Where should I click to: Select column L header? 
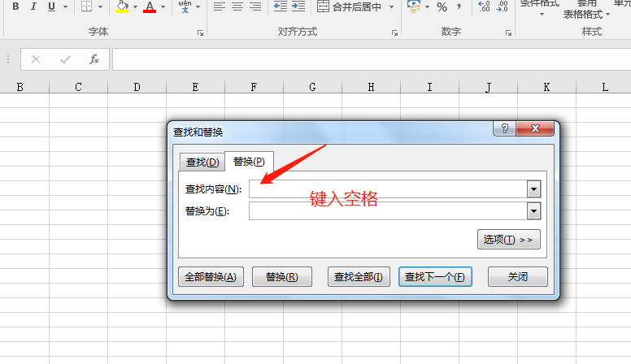(x=603, y=87)
